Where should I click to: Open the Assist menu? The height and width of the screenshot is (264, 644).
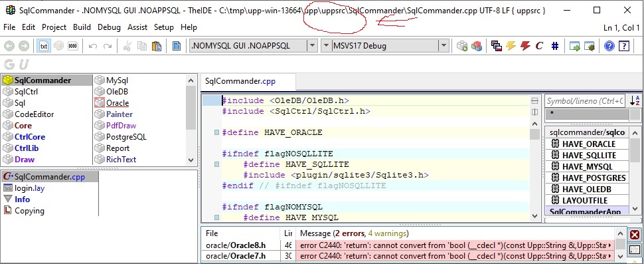137,27
